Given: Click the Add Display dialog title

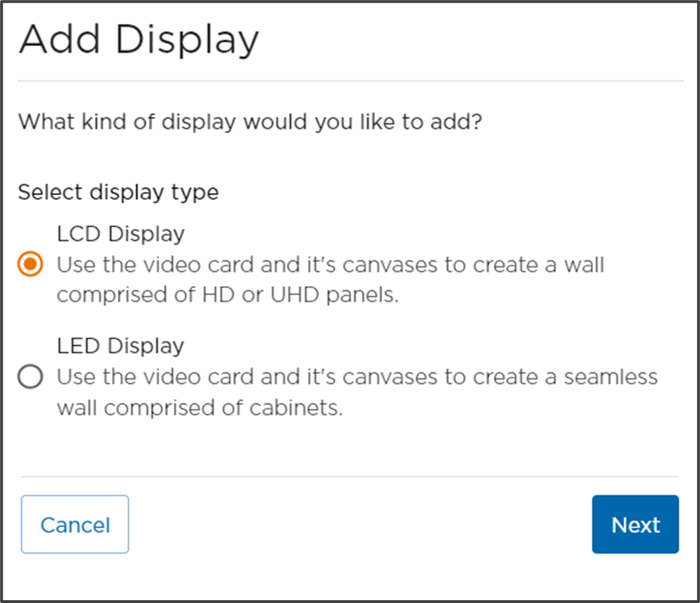Looking at the screenshot, I should pos(139,38).
